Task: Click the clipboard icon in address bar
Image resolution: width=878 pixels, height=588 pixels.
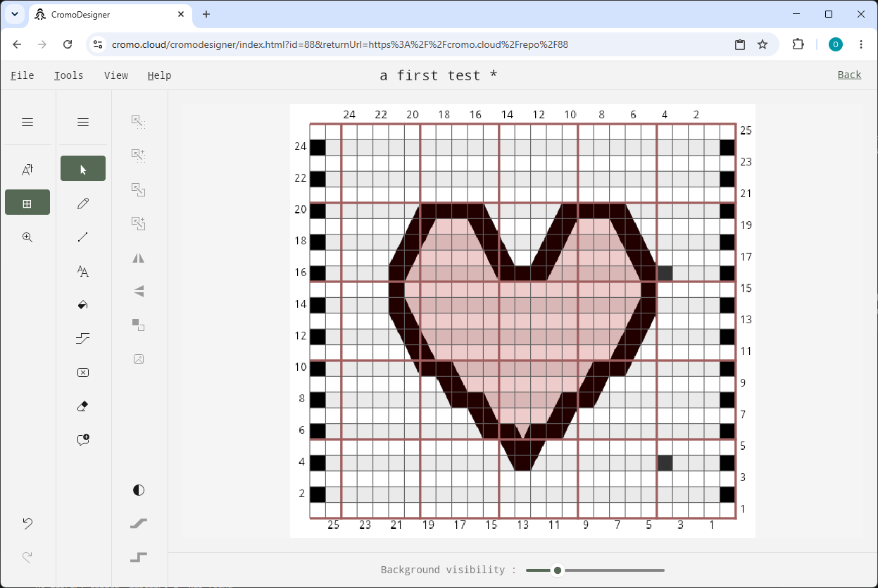Action: pyautogui.click(x=740, y=44)
